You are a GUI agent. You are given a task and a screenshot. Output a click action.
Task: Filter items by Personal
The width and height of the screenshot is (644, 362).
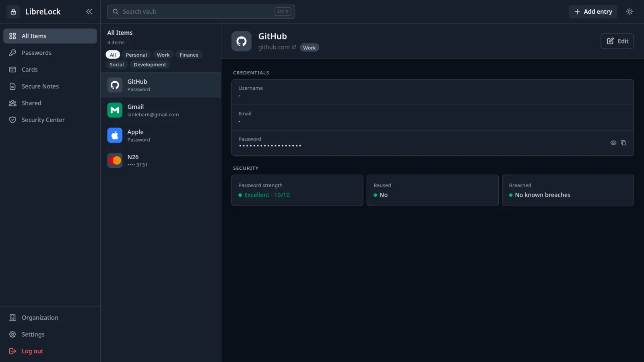click(x=136, y=55)
